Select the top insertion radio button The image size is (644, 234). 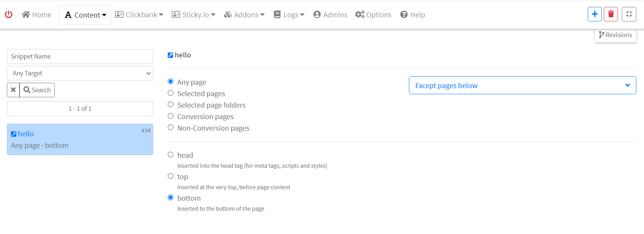171,176
